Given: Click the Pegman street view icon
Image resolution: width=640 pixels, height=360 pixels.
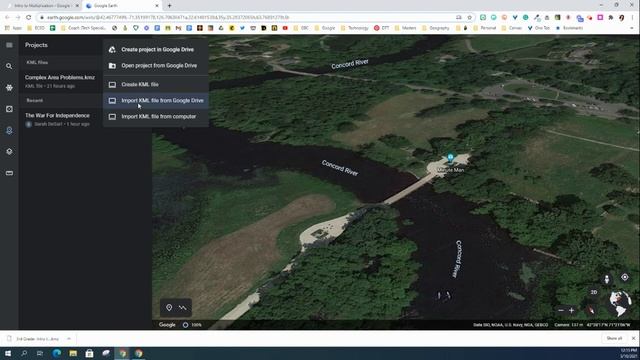Looking at the screenshot, I should [607, 279].
